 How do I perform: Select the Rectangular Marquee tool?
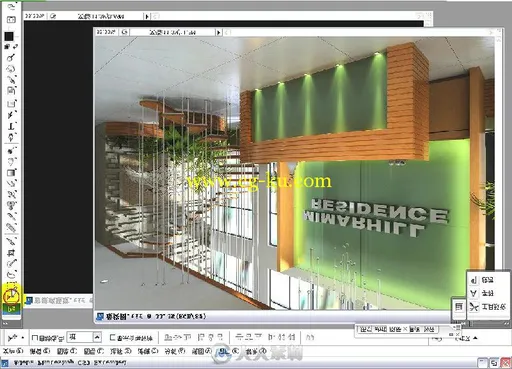point(12,285)
